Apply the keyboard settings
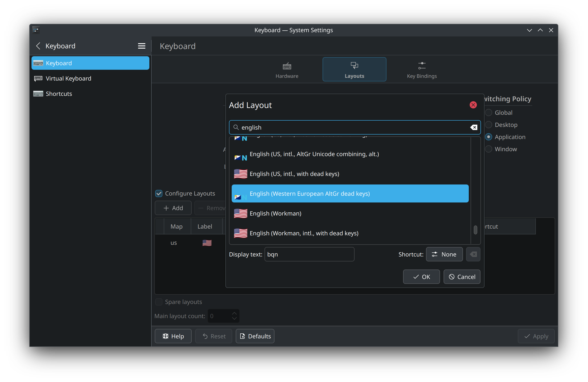Viewport: 588px width, 382px height. [x=536, y=336]
